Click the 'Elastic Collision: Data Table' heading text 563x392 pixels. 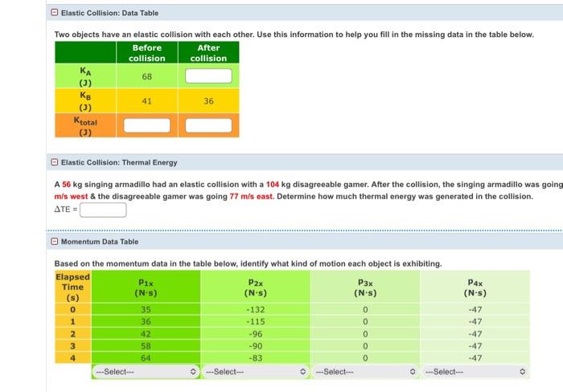pos(109,13)
